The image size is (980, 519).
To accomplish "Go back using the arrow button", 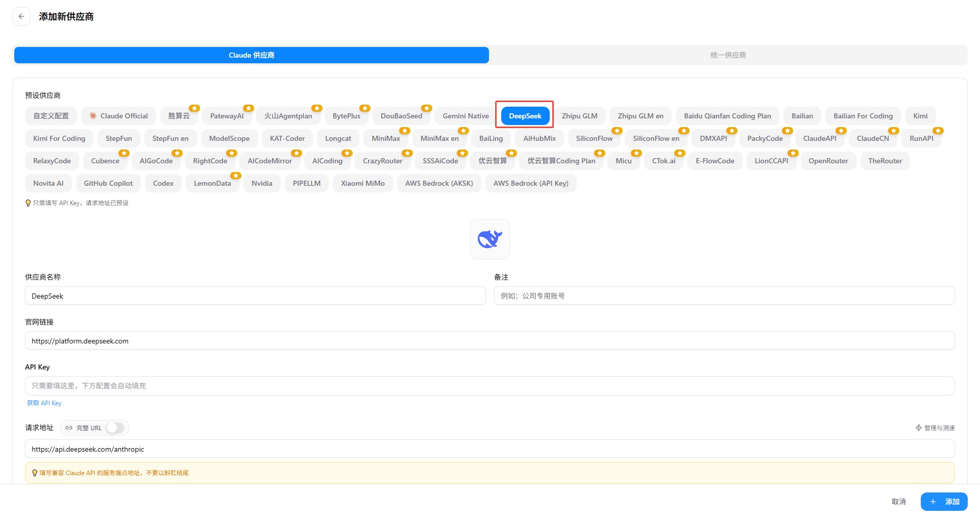I will point(21,16).
